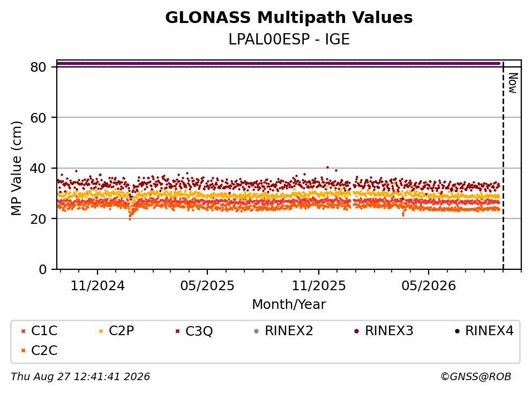The height and width of the screenshot is (393, 532).
Task: Click the 05/2025 x-axis tick label
Action: 207,286
